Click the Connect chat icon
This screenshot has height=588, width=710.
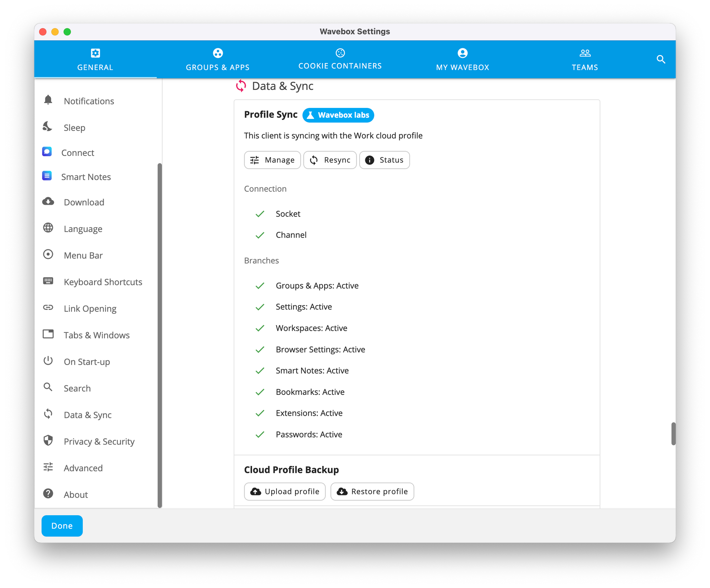[47, 152]
